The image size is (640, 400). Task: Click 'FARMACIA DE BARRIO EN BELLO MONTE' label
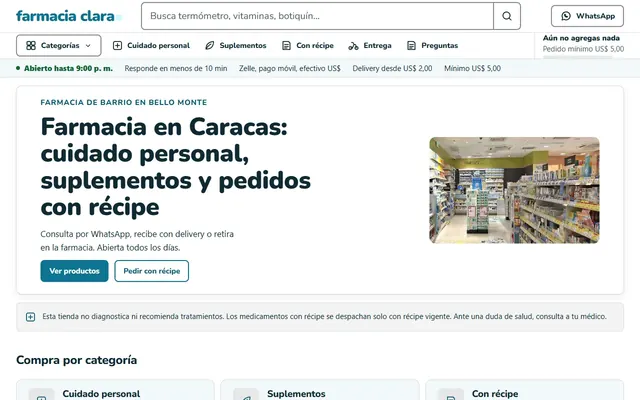click(124, 102)
